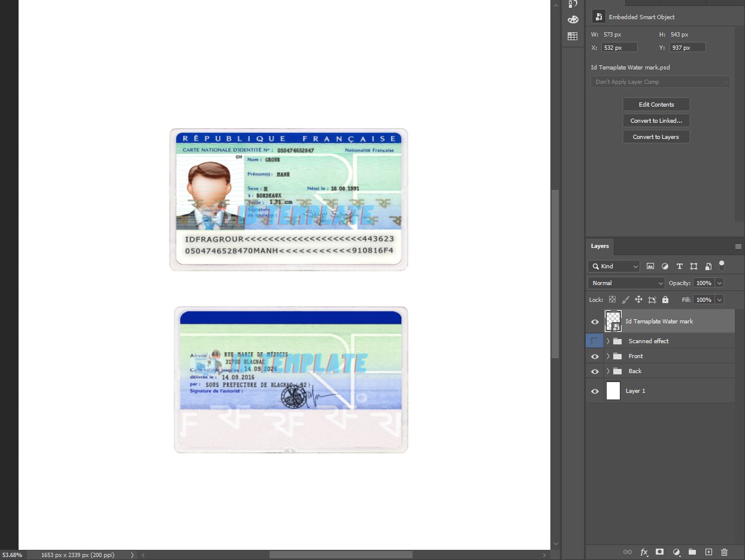Filter layers by smart objects

coord(708,267)
